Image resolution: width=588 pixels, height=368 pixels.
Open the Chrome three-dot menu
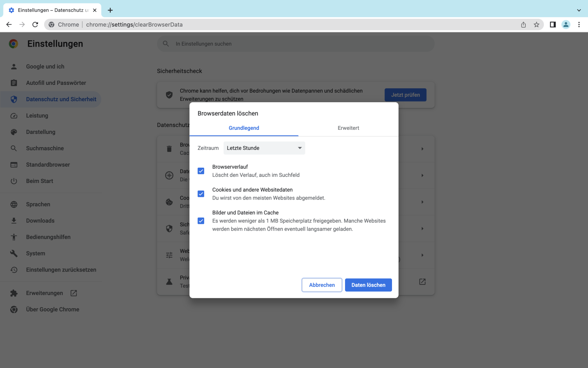click(579, 25)
